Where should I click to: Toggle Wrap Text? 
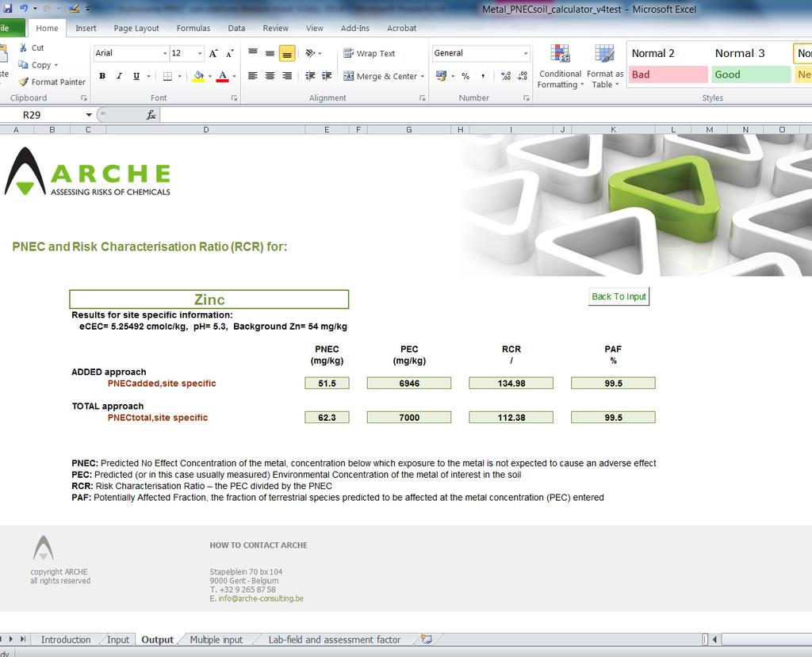tap(370, 53)
